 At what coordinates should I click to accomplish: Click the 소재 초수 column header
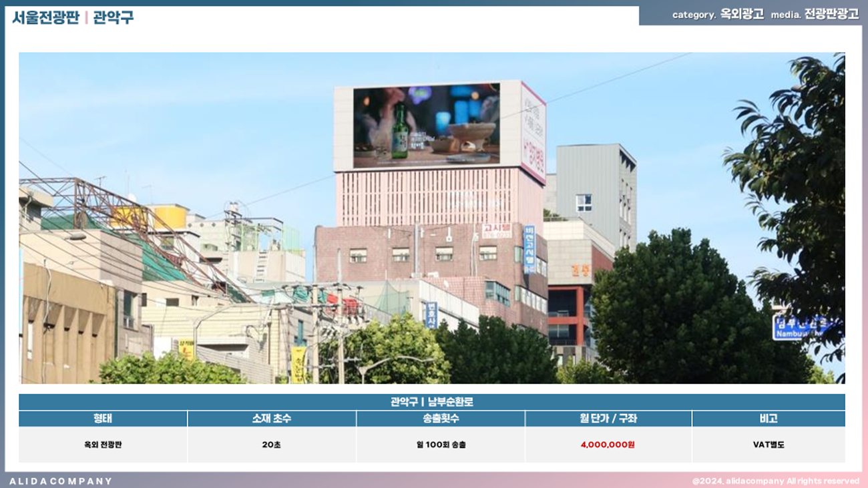(271, 419)
